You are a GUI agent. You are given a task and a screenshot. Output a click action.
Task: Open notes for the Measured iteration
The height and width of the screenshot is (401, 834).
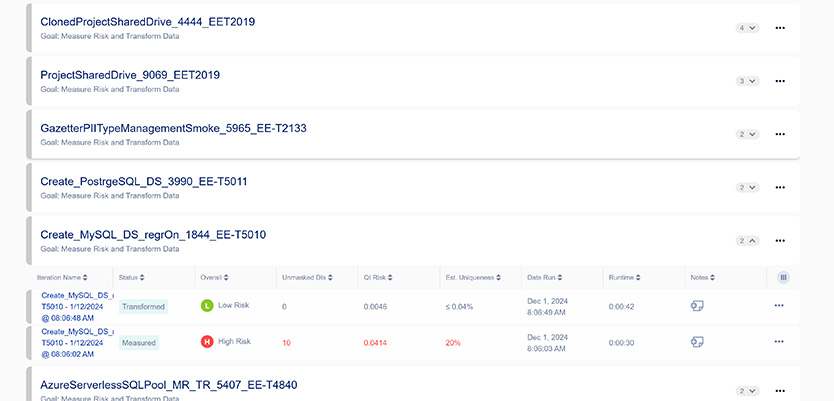click(x=697, y=341)
